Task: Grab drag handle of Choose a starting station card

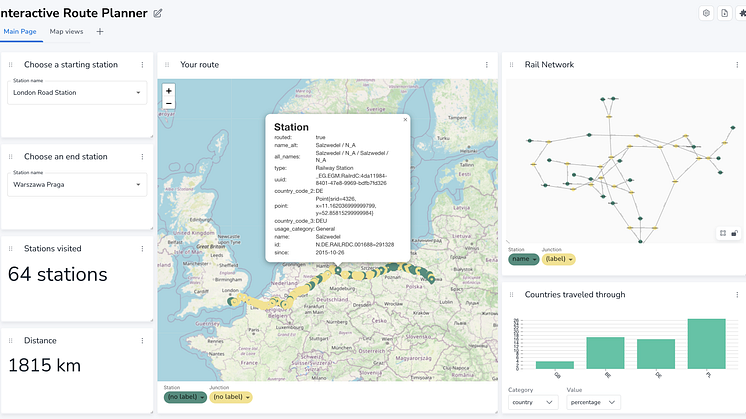Action: [x=10, y=65]
